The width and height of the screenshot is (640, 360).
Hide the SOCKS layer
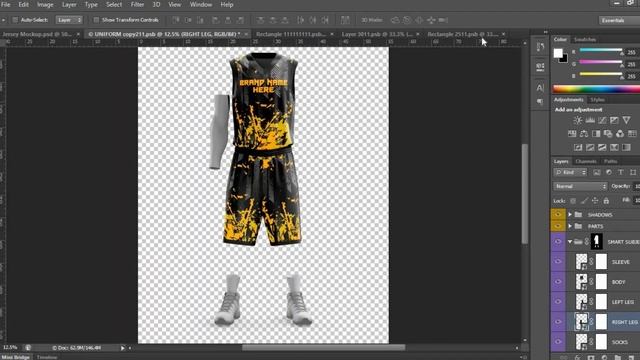(558, 342)
